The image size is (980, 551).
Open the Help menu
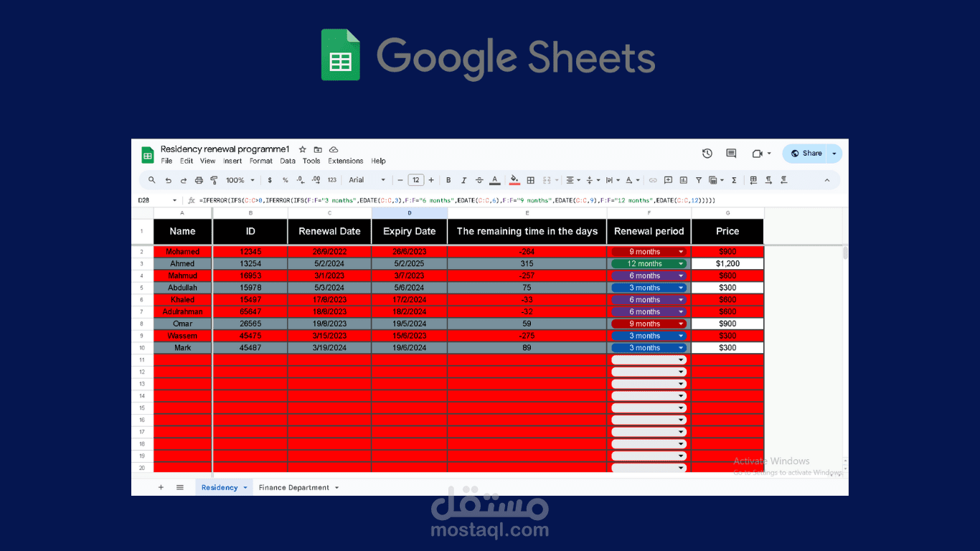tap(378, 161)
